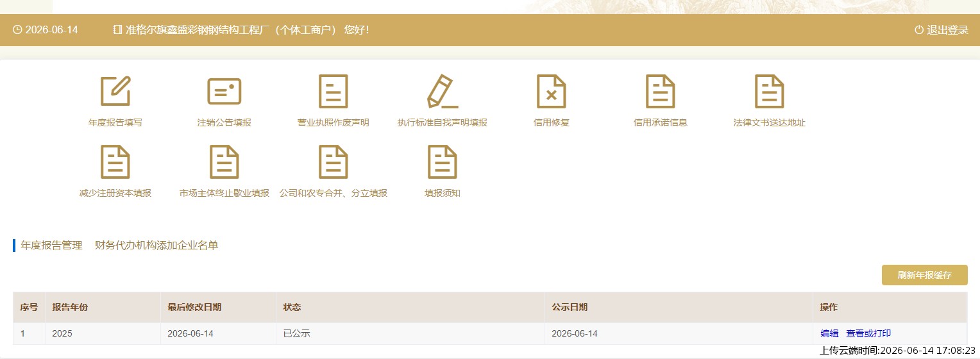Click the 填报须知 text label
The image size is (980, 359).
click(x=443, y=193)
